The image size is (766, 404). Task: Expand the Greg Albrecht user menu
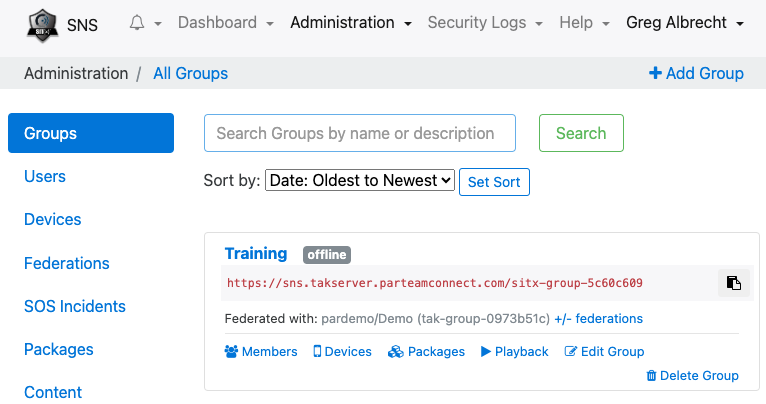pyautogui.click(x=685, y=23)
